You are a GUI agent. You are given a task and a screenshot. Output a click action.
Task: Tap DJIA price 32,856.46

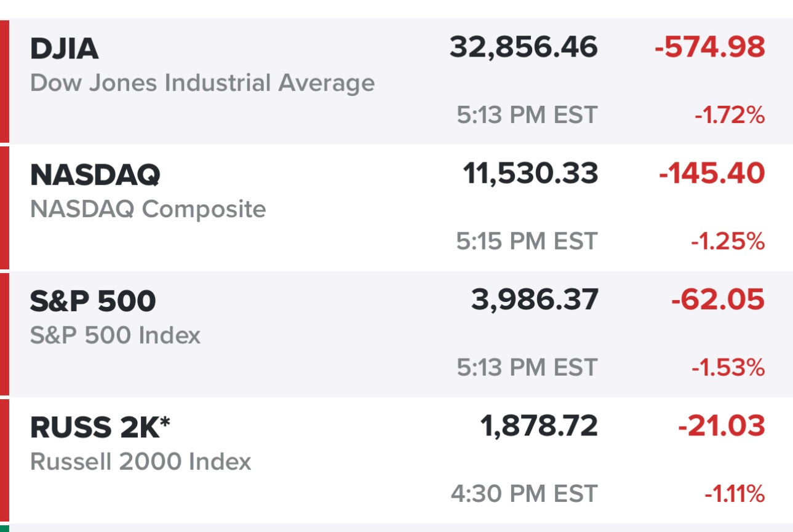click(x=524, y=47)
